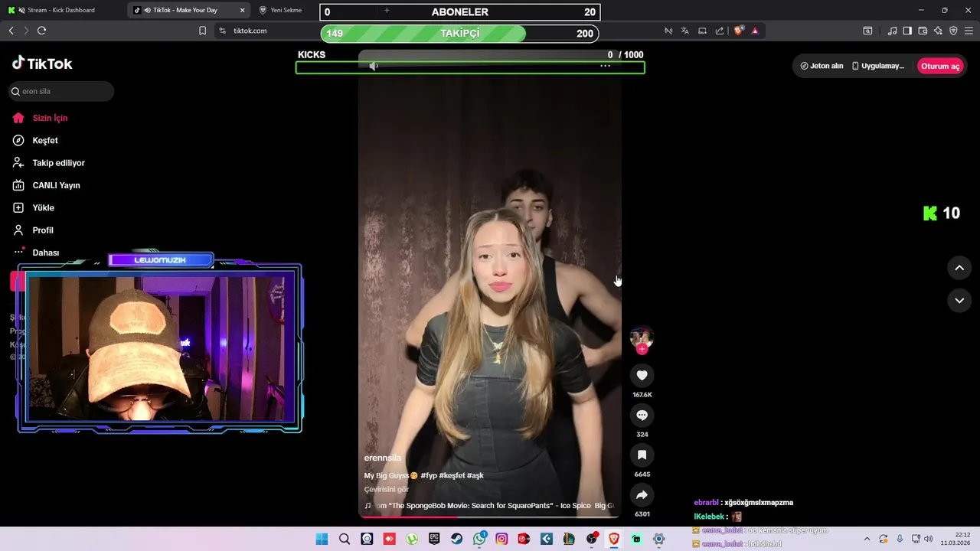
Task: Click the Uygulamay... app button
Action: [877, 66]
